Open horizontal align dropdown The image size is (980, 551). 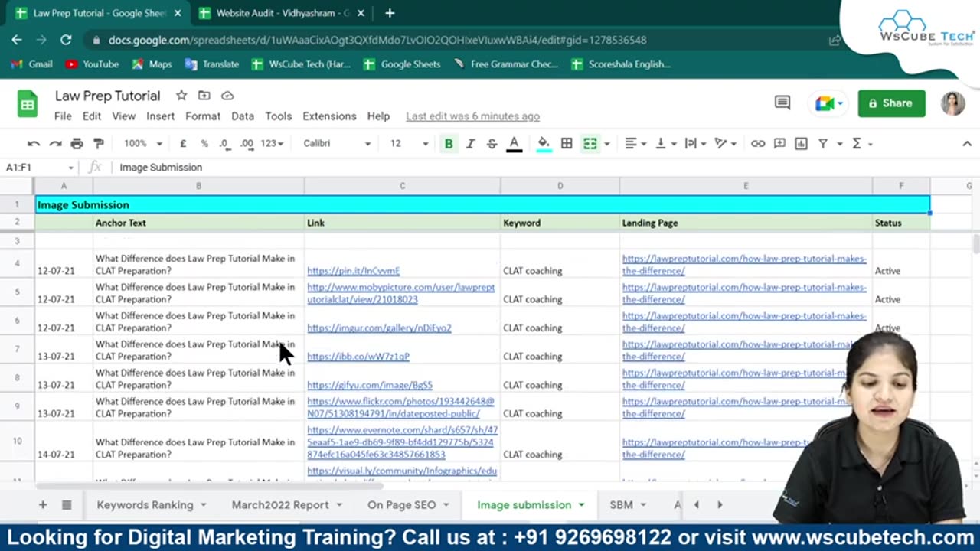(635, 143)
